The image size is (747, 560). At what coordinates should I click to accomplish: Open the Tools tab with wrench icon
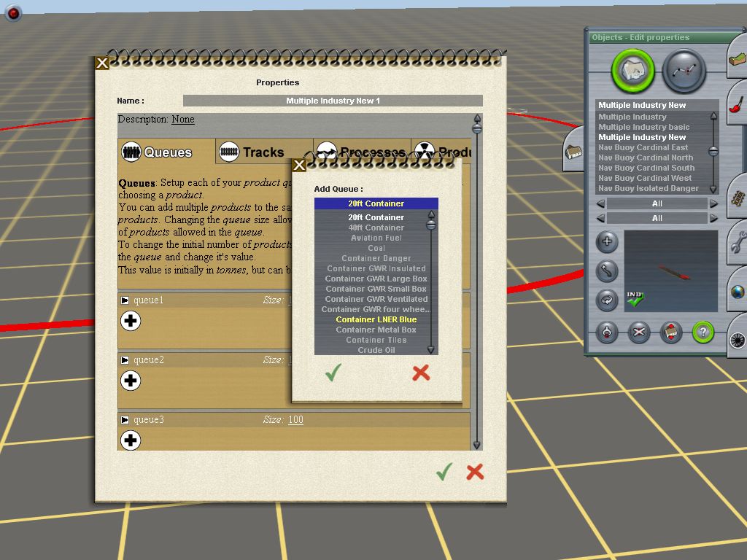[x=738, y=241]
